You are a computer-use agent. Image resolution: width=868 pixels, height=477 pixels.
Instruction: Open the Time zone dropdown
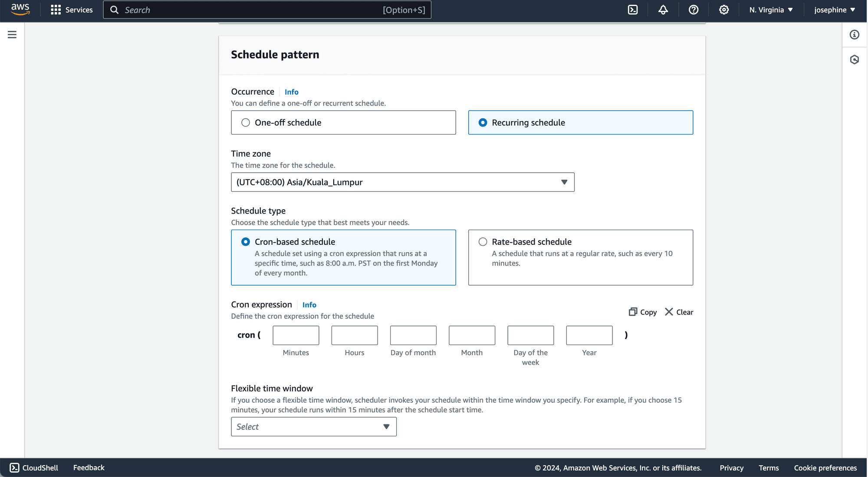coord(403,182)
